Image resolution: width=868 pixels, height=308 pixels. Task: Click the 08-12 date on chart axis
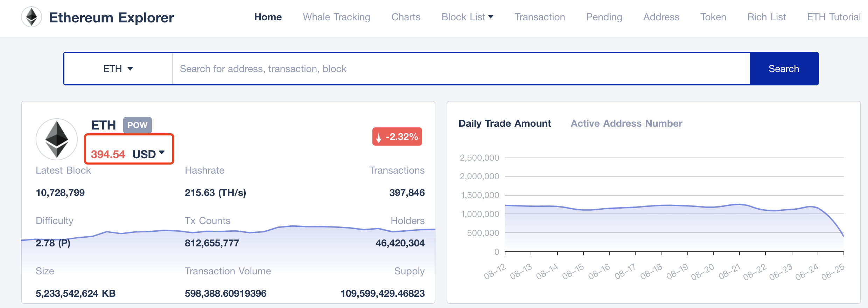coord(495,272)
